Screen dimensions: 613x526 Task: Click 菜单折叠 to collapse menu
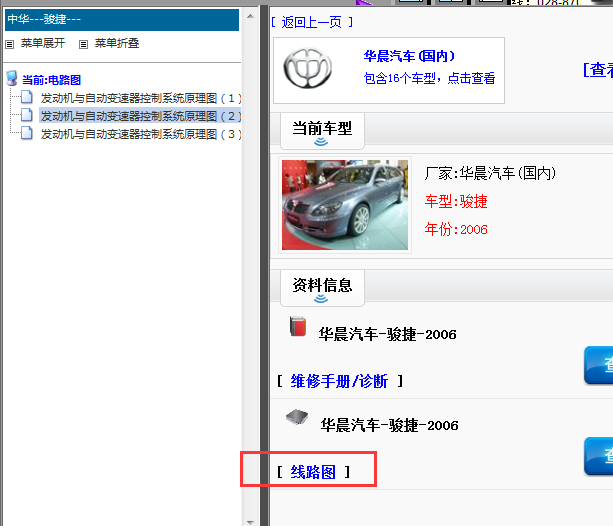click(x=117, y=43)
